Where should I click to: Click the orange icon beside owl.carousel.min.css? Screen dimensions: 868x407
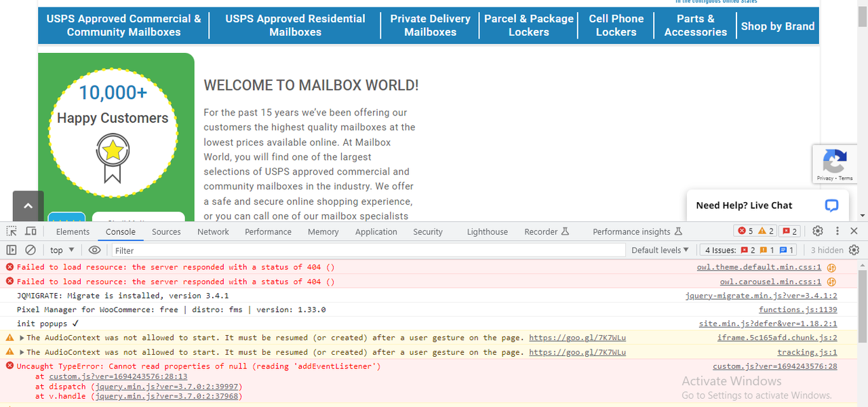pos(831,282)
